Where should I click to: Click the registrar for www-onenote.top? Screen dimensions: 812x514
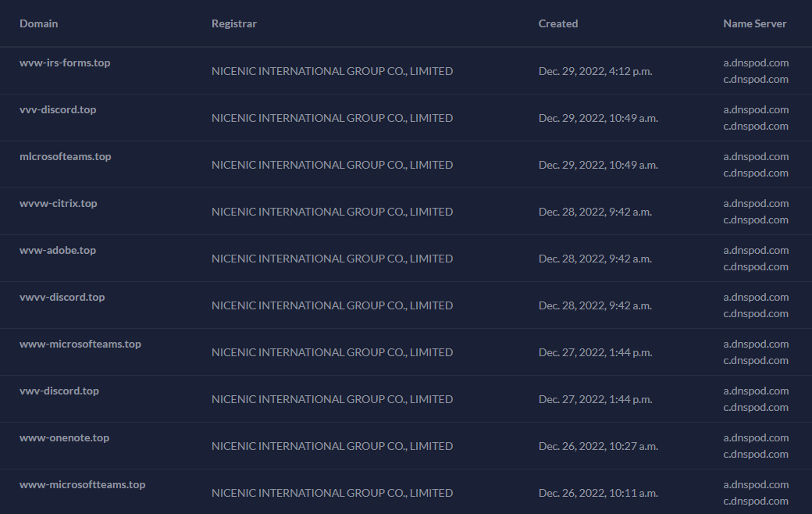pyautogui.click(x=332, y=446)
